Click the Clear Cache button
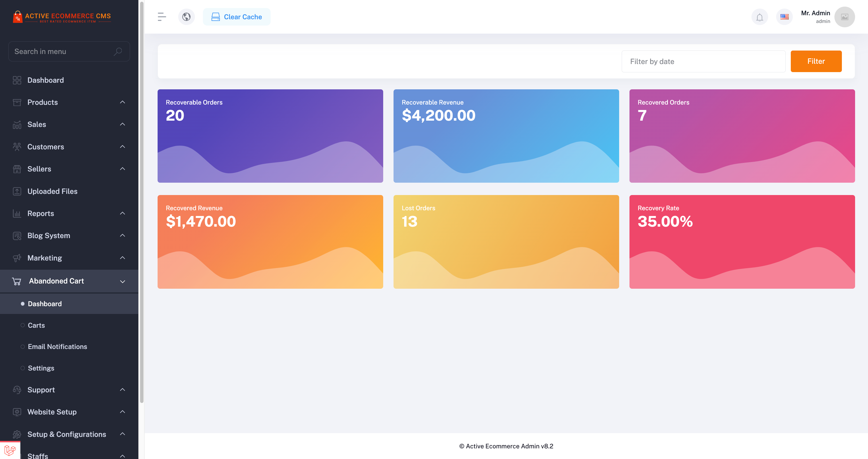The height and width of the screenshot is (459, 868). [x=237, y=17]
